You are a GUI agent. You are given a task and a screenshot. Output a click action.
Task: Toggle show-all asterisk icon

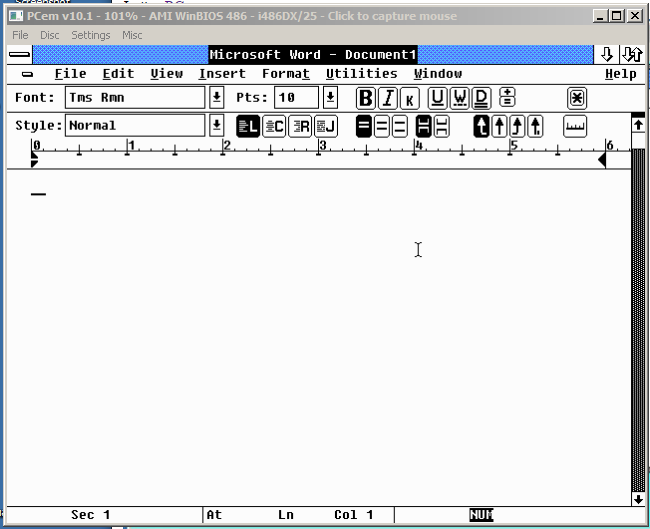pos(577,98)
